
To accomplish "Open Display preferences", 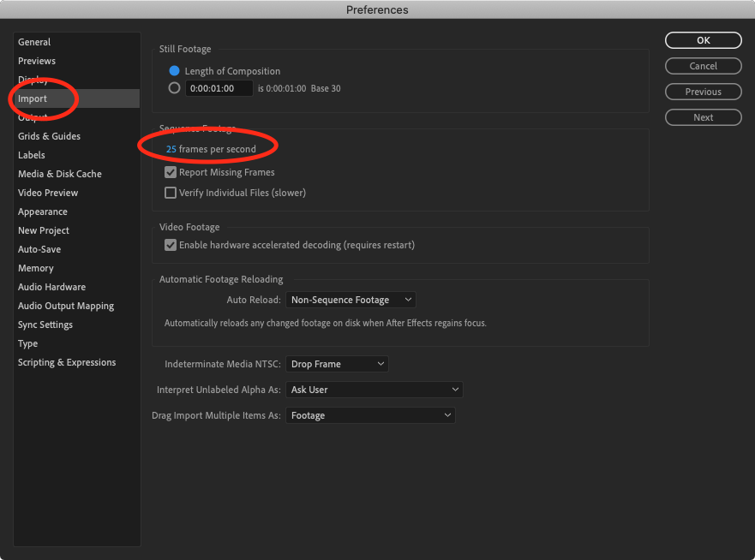I will 34,80.
